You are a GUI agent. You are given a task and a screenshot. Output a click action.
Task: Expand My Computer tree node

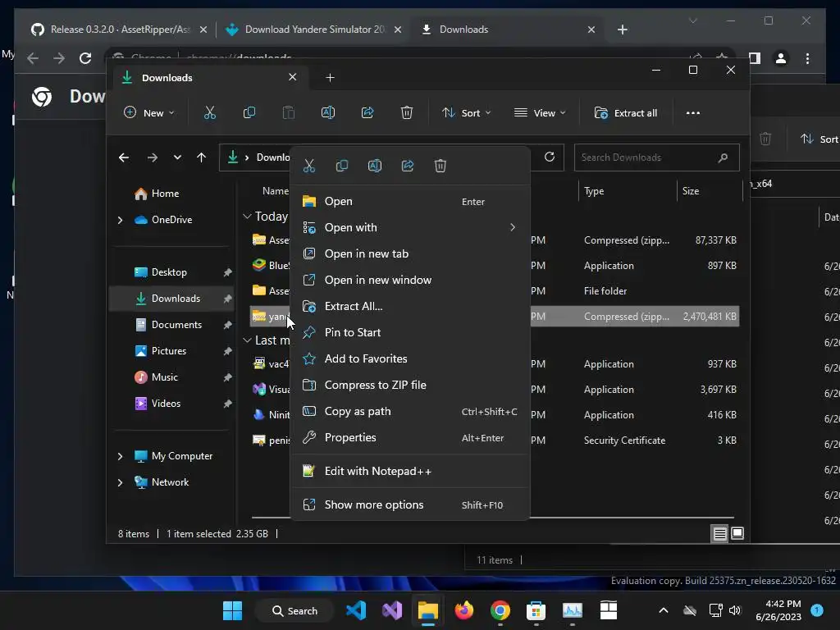[120, 456]
